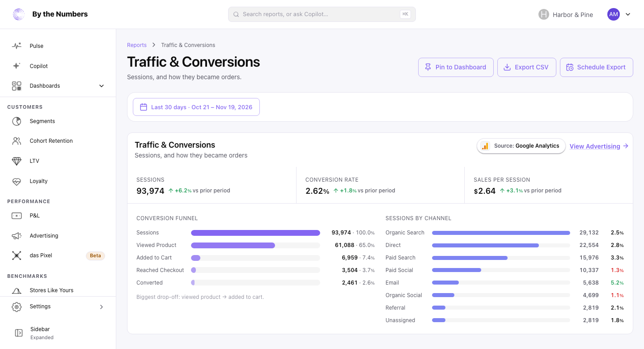
Task: Click the Paid Social 1.3% rate
Action: click(617, 270)
